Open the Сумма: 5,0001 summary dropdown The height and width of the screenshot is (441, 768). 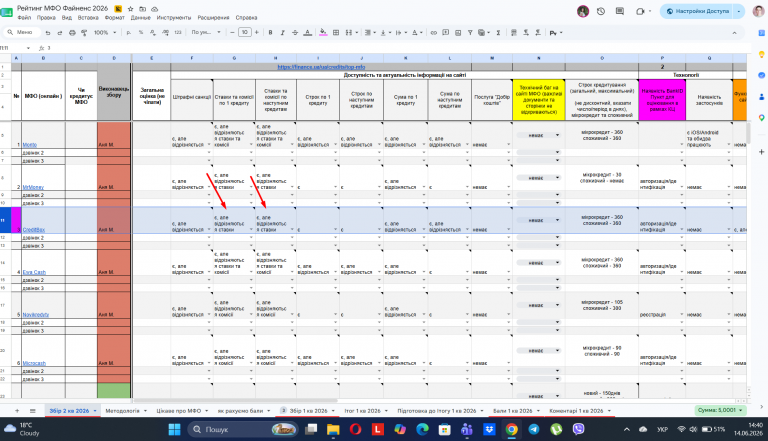pos(720,410)
